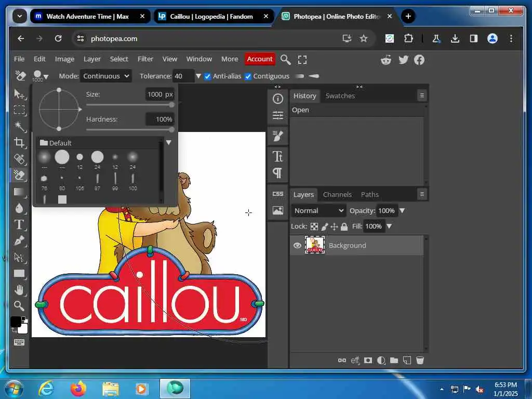Expand the brush Default folder menu arrow
The width and height of the screenshot is (532, 399).
coord(169,142)
